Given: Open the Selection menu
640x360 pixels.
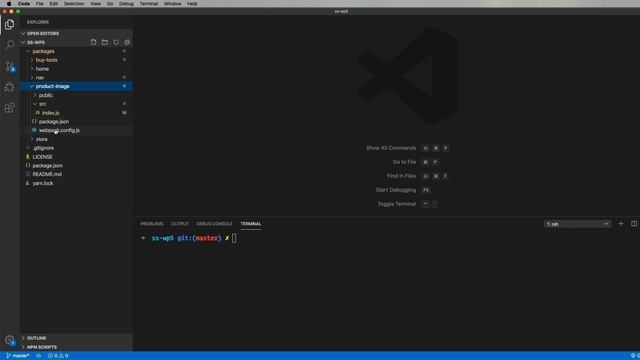Looking at the screenshot, I should [74, 4].
